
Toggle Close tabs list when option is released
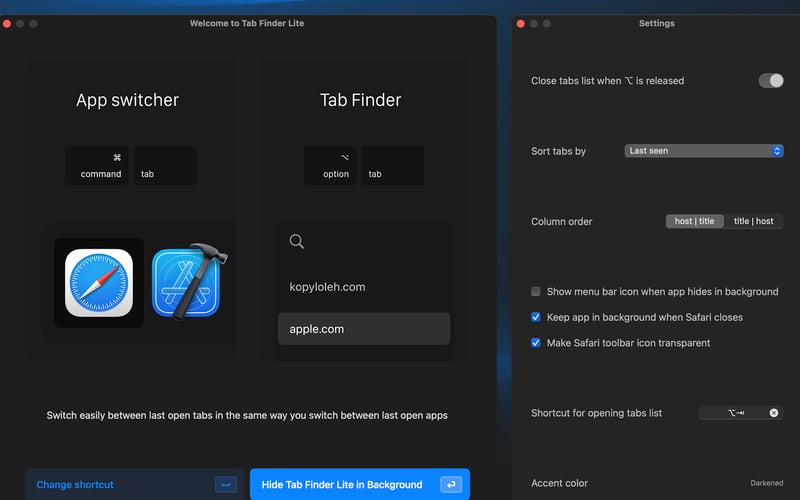(x=771, y=81)
